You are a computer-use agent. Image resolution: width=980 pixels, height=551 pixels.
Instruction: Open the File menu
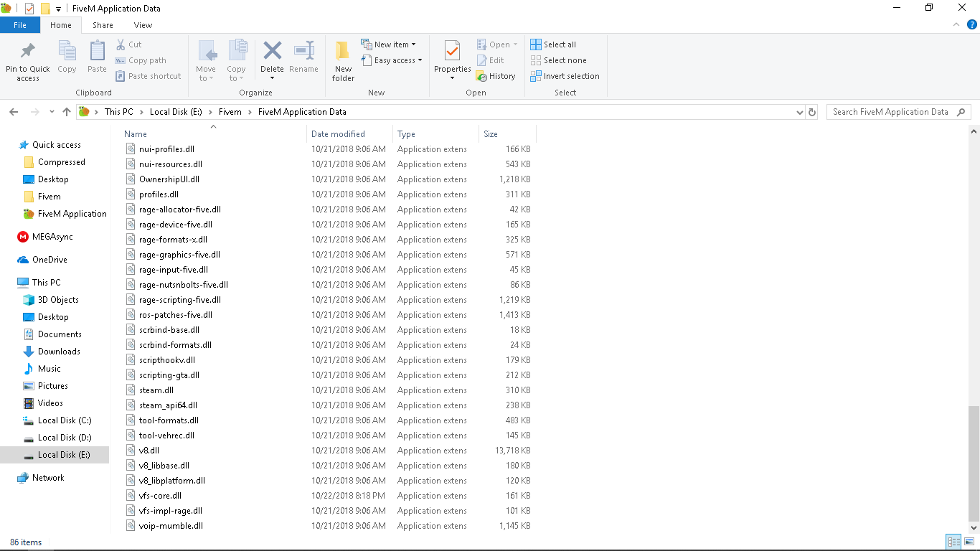(20, 25)
